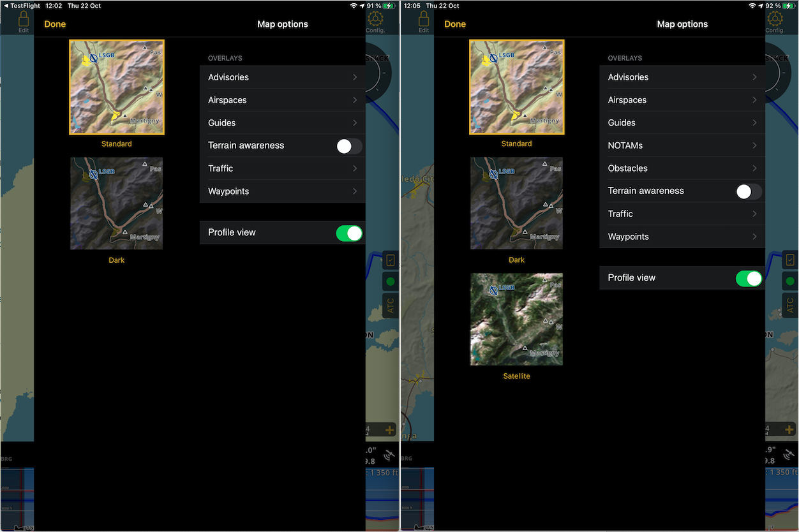Expand the NOTAMs row chevron
The height and width of the screenshot is (532, 799).
tap(754, 145)
